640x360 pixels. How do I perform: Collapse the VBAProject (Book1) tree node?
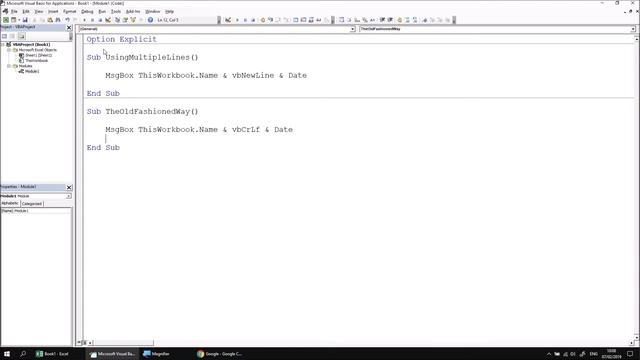pos(3,44)
